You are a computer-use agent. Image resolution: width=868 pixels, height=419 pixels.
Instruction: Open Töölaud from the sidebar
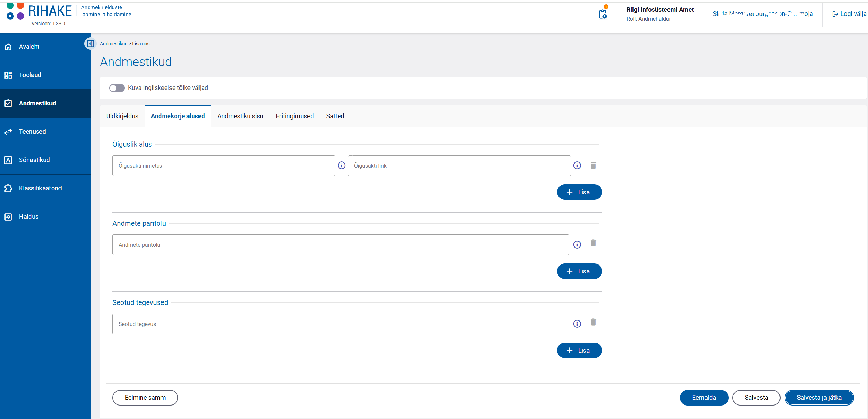tap(45, 75)
